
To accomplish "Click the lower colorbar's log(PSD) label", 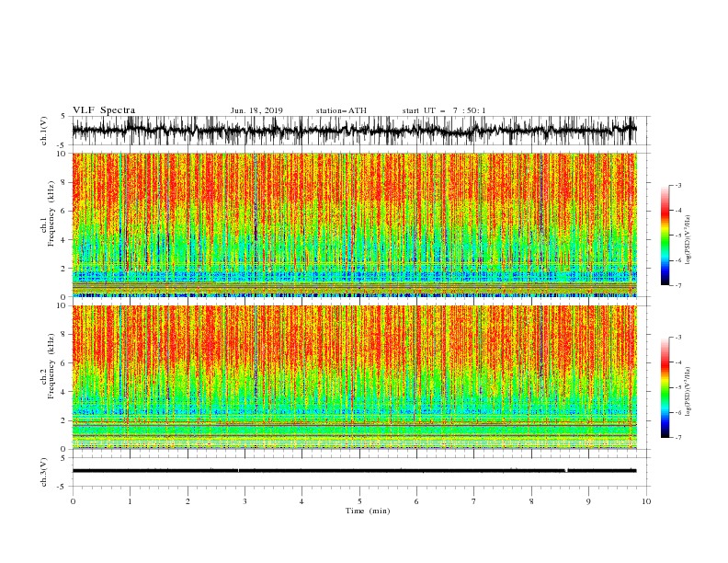I will click(x=688, y=392).
